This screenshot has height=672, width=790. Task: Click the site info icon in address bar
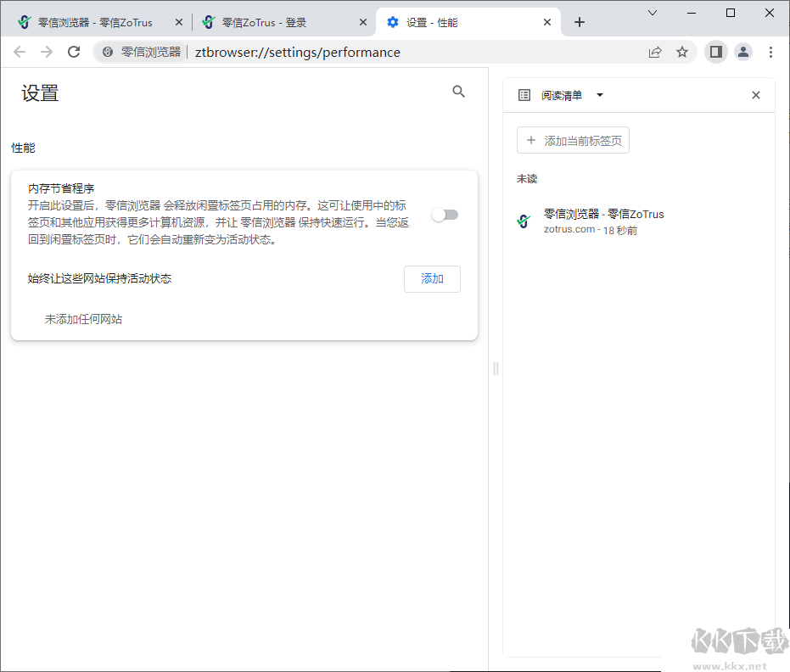107,52
